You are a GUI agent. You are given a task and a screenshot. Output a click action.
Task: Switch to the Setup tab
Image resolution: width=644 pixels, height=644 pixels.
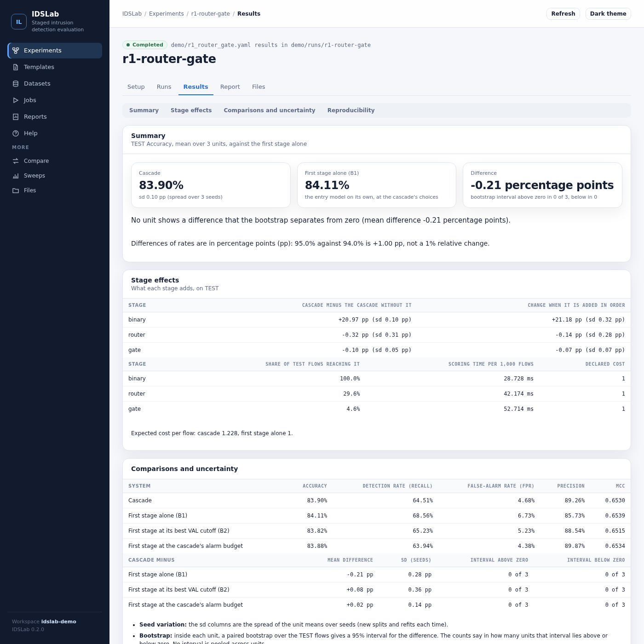(x=136, y=87)
